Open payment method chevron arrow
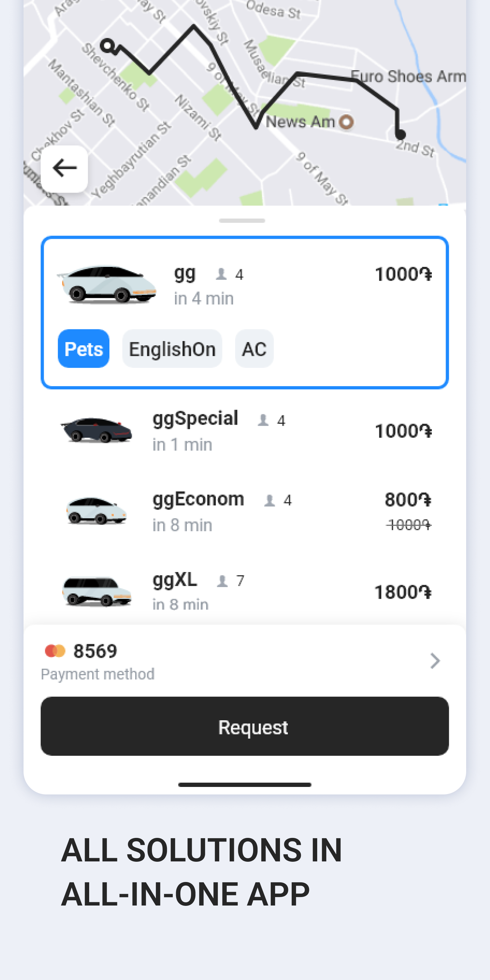Image resolution: width=490 pixels, height=980 pixels. click(x=435, y=661)
